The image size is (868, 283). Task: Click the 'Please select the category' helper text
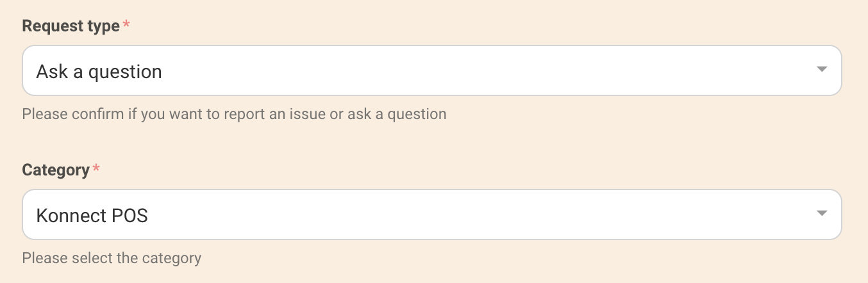pos(112,259)
